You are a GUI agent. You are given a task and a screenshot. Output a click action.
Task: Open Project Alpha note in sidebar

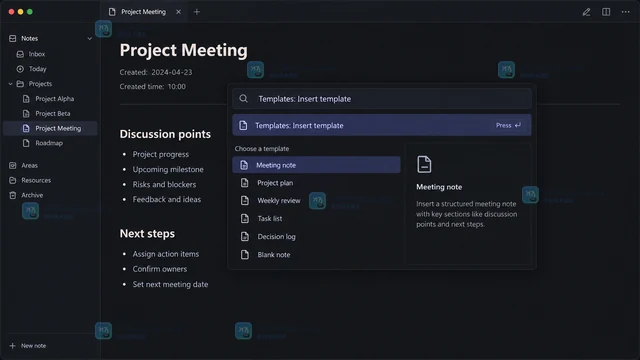tap(55, 99)
